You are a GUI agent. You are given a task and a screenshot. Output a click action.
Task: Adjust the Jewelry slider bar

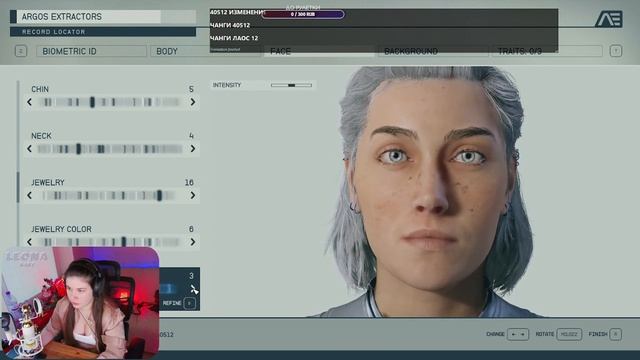point(110,196)
